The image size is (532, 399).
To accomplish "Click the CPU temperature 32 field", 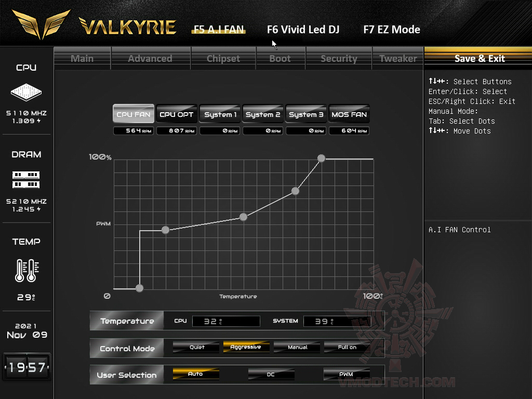I will point(227,321).
